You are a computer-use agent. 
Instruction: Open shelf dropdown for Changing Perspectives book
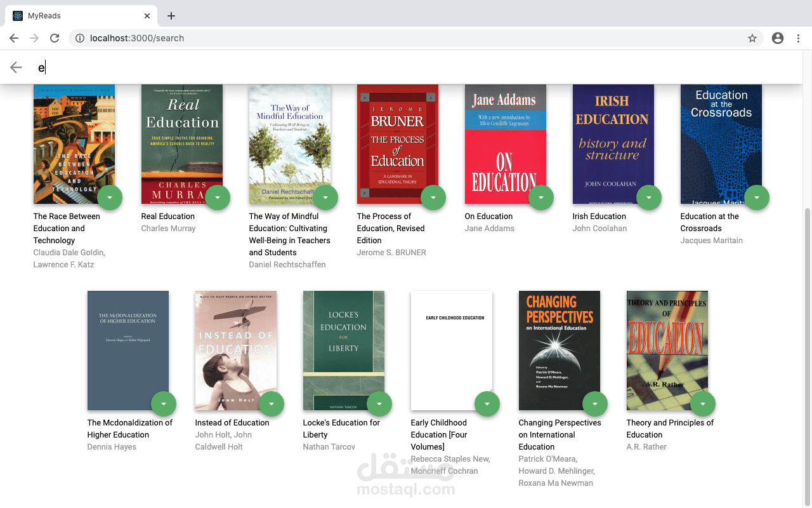point(595,404)
